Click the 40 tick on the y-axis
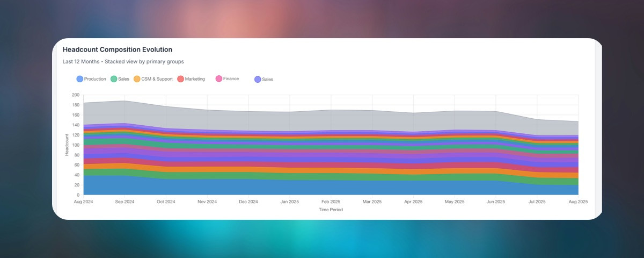 pyautogui.click(x=76, y=175)
